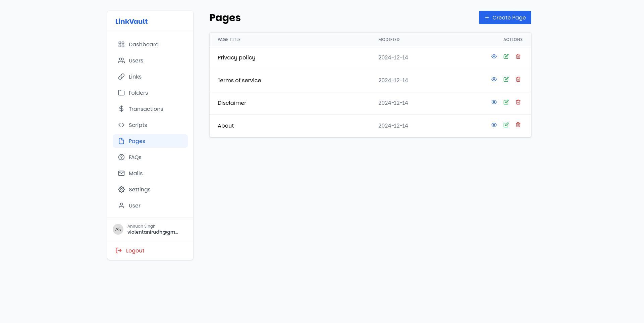Click the trash icon for Disclaimer
This screenshot has width=644, height=323.
(x=518, y=102)
